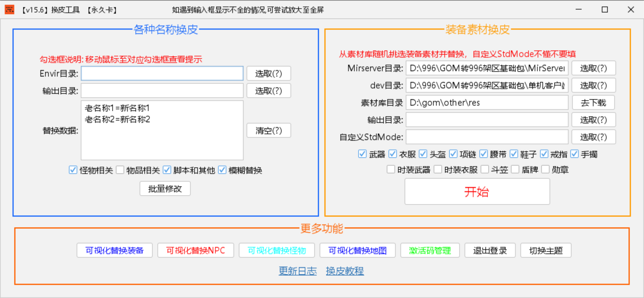Uncheck the 衣服 checkbox
The width and height of the screenshot is (644, 298).
point(392,154)
